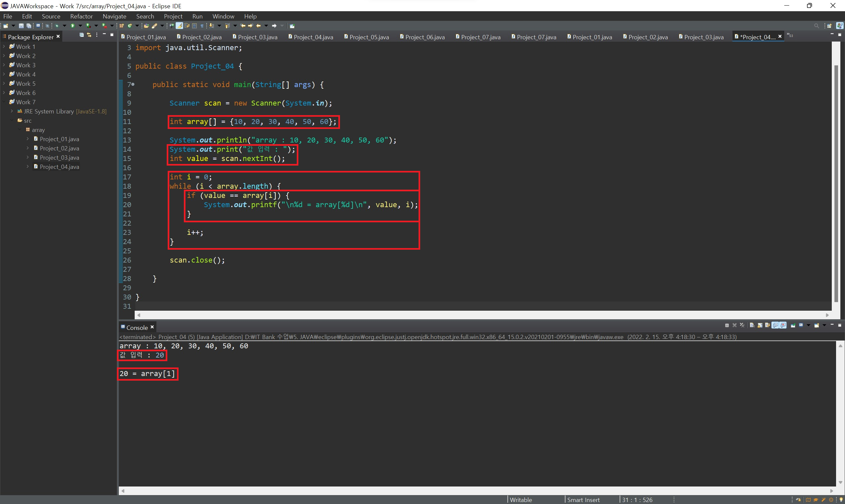
Task: Expand the Project_02.java tree node
Action: click(x=27, y=148)
